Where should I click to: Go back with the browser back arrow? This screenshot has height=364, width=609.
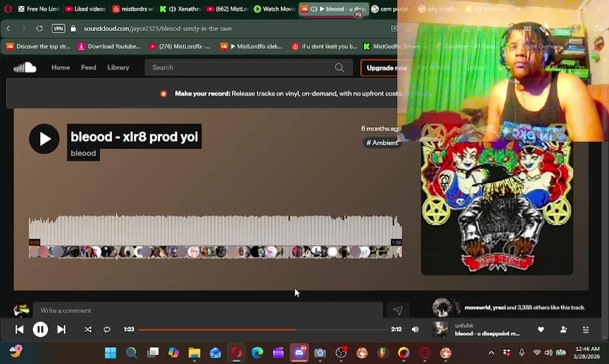point(8,29)
